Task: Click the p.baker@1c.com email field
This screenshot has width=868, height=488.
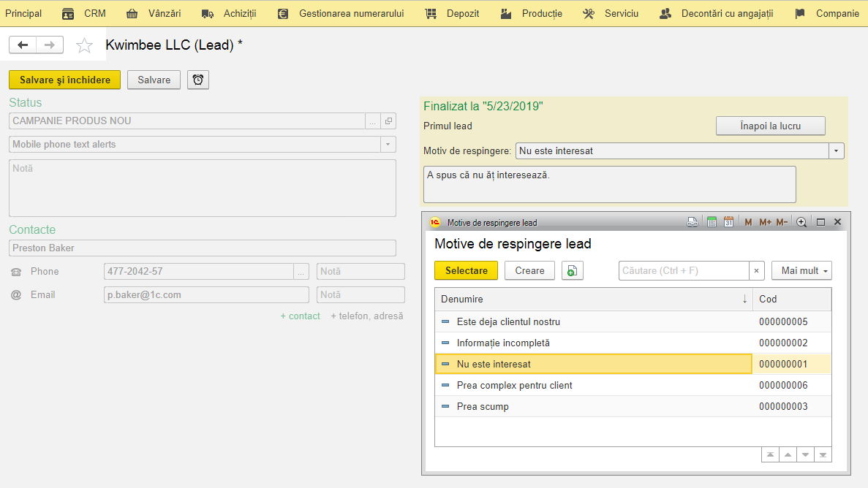Action: [206, 295]
